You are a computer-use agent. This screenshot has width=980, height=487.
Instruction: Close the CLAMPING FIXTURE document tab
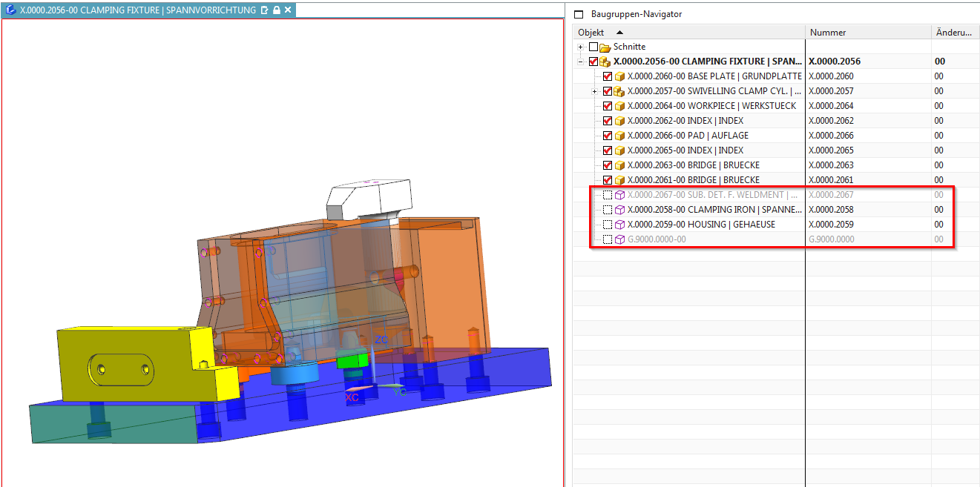288,10
